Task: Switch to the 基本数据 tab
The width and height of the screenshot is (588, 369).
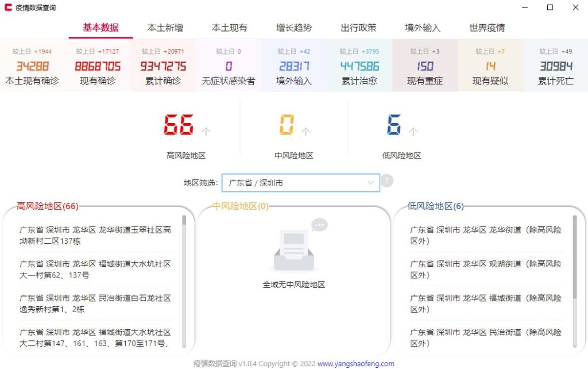Action: [100, 28]
